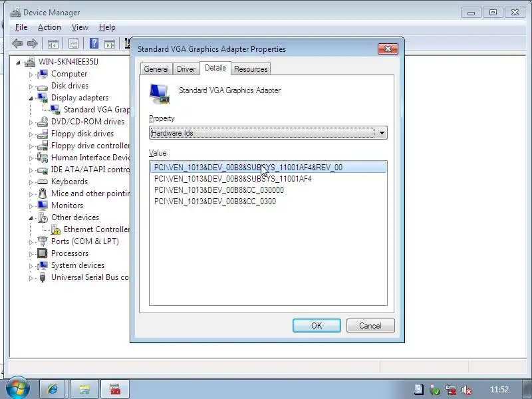Click the blue Help question-mark toolbar icon

coord(94,43)
